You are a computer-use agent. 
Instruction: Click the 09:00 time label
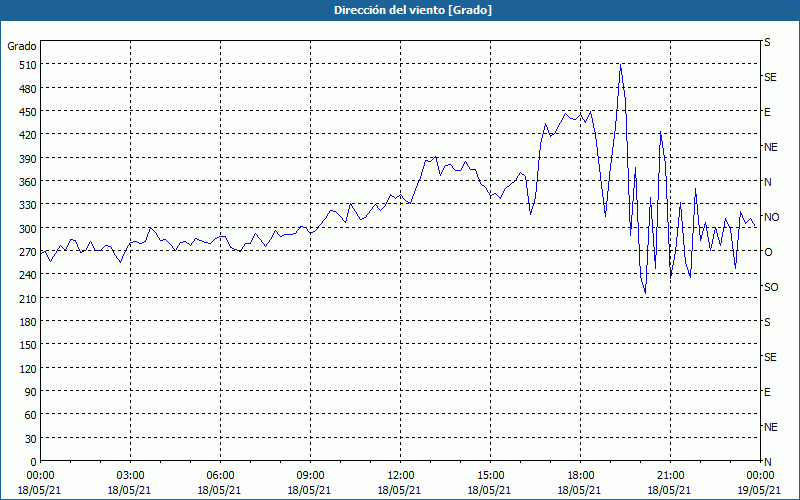click(310, 476)
